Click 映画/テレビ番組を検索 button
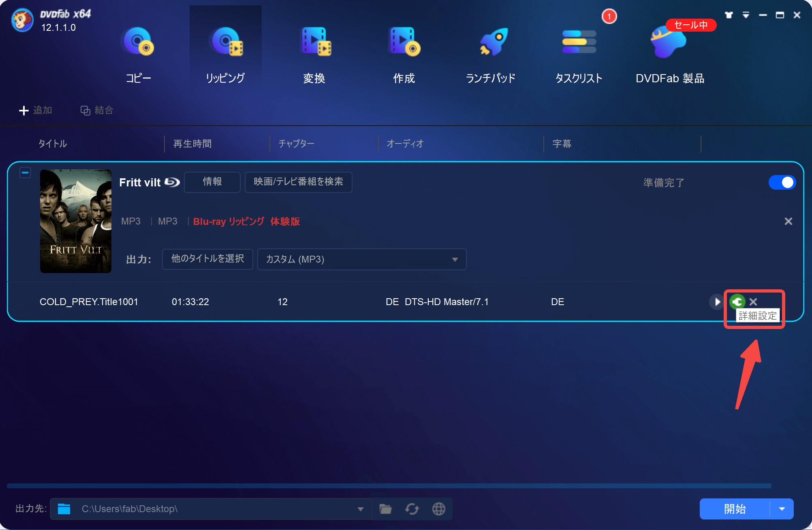The width and height of the screenshot is (812, 530). click(298, 182)
